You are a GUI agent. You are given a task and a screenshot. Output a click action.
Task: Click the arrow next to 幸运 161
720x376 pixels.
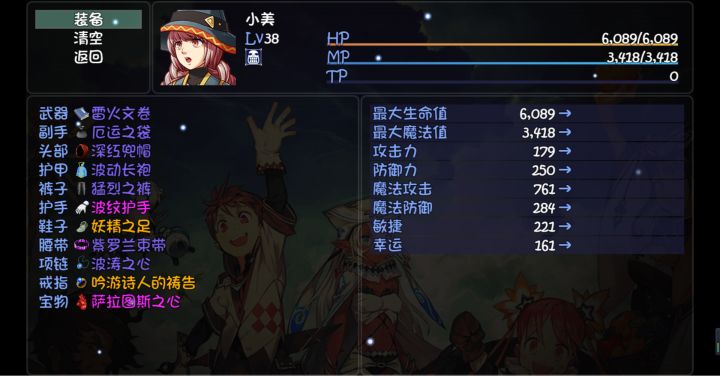pos(565,245)
